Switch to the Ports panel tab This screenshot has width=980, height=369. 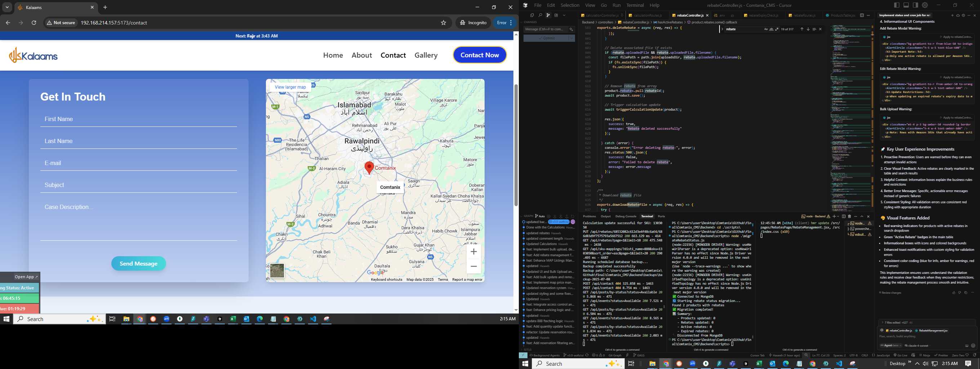point(661,216)
